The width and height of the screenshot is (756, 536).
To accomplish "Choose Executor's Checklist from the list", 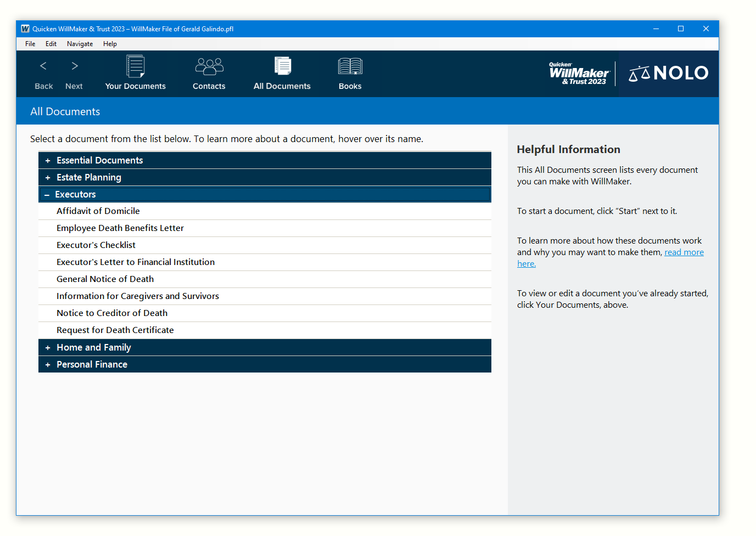I will point(96,245).
